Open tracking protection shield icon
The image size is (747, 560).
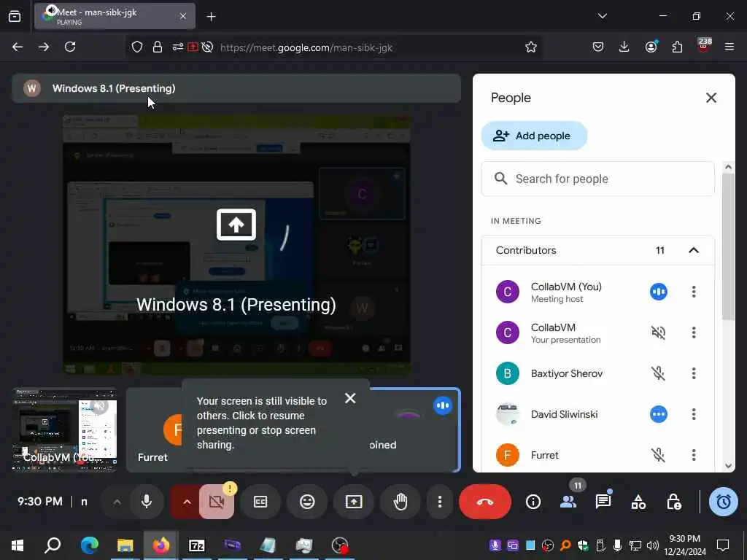coord(137,47)
